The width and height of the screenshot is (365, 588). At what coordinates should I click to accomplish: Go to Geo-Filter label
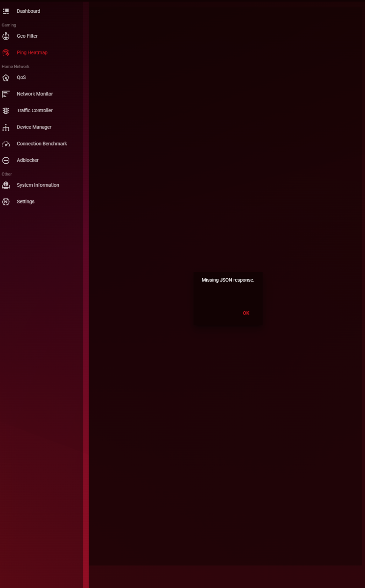click(27, 36)
